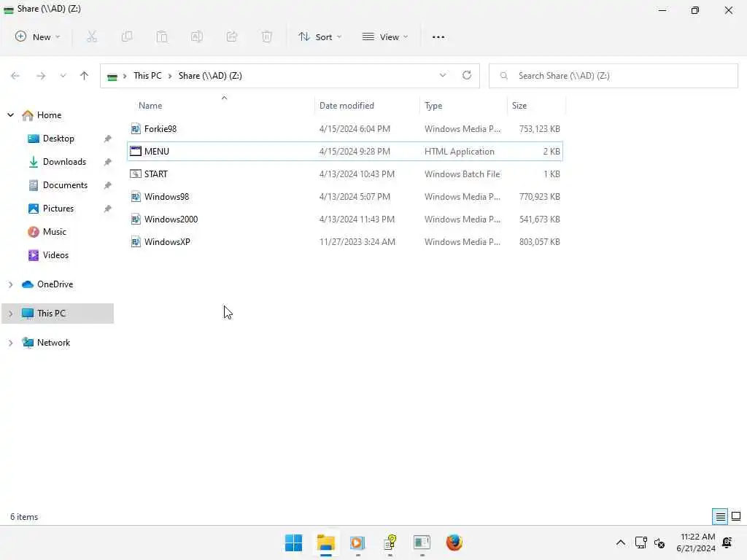
Task: Click the network status tray icon
Action: click(x=640, y=542)
